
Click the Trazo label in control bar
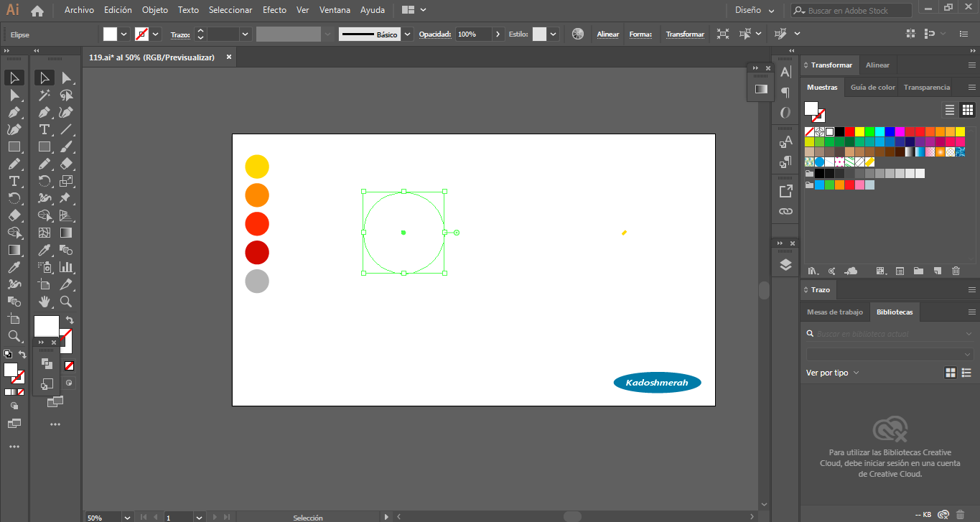click(x=180, y=34)
